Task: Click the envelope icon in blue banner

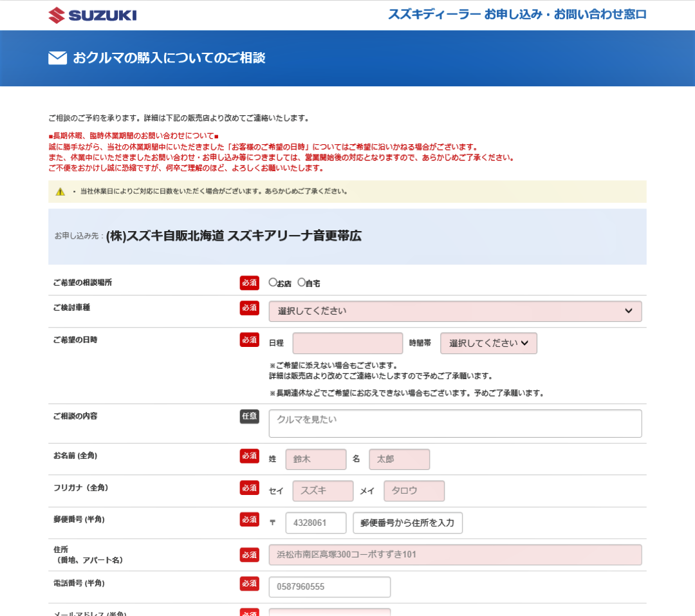Action: click(58, 58)
